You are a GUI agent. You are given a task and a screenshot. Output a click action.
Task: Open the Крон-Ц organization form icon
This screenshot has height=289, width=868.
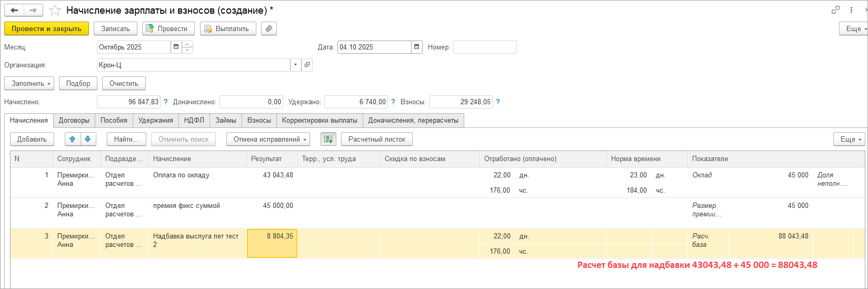(307, 65)
